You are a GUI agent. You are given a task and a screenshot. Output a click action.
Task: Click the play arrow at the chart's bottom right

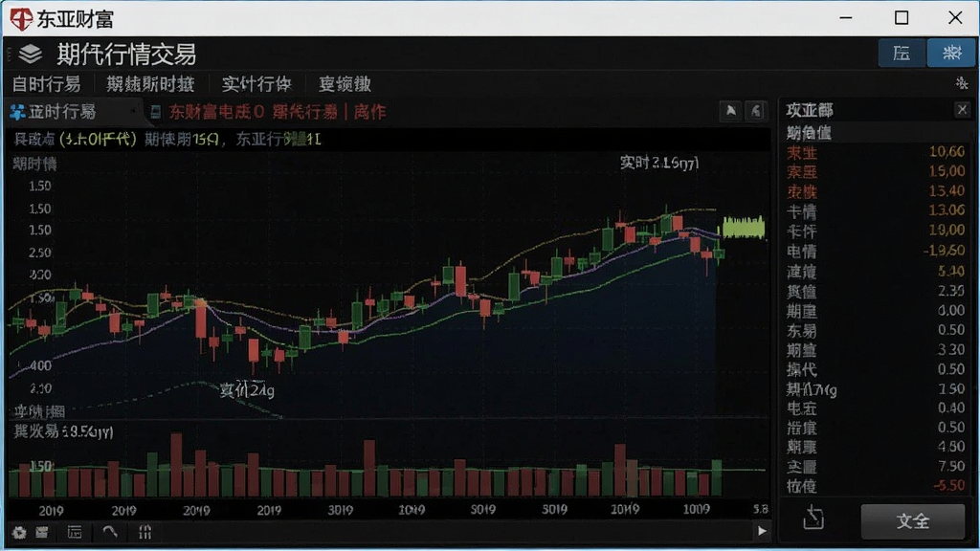coord(762,531)
